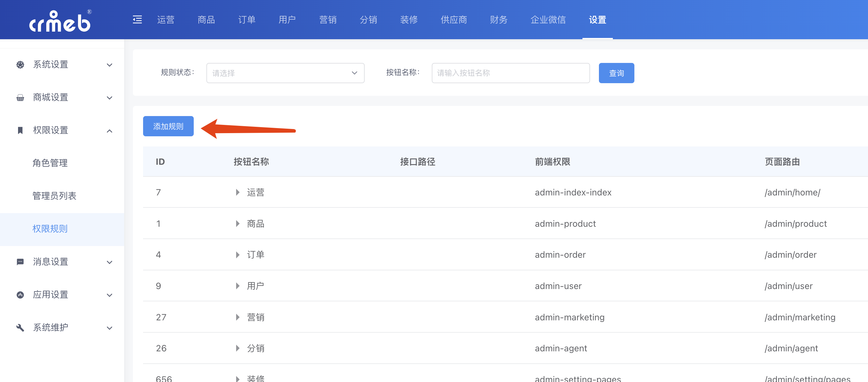Image resolution: width=868 pixels, height=382 pixels.
Task: Click the /admin/user route cell
Action: coord(789,286)
